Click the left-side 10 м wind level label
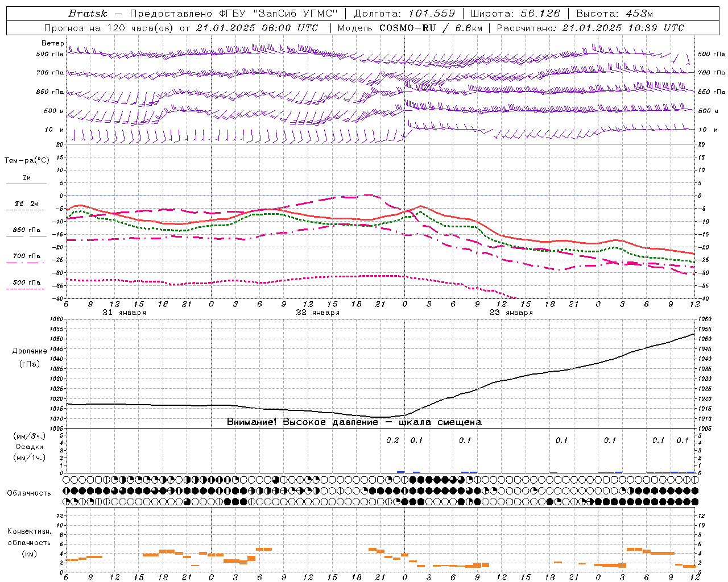The height and width of the screenshot is (582, 728). (x=54, y=130)
